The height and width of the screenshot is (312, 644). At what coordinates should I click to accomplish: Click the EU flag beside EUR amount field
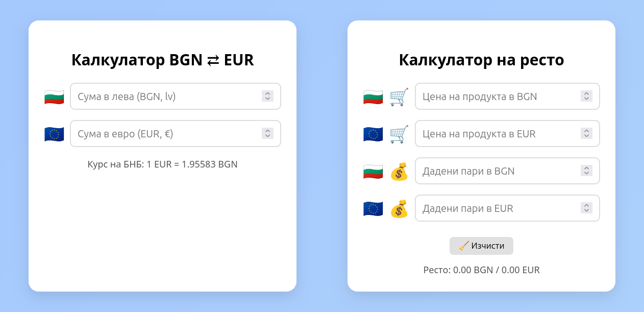click(x=55, y=133)
